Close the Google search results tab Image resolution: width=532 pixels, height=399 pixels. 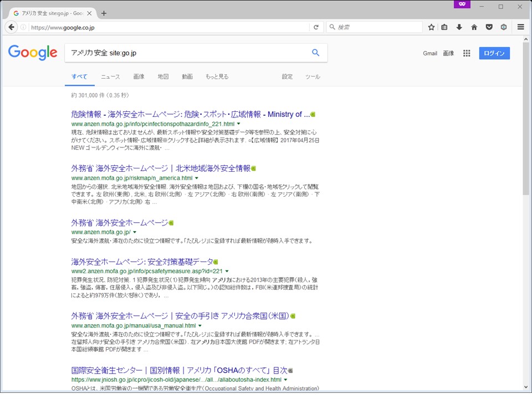[x=89, y=13]
